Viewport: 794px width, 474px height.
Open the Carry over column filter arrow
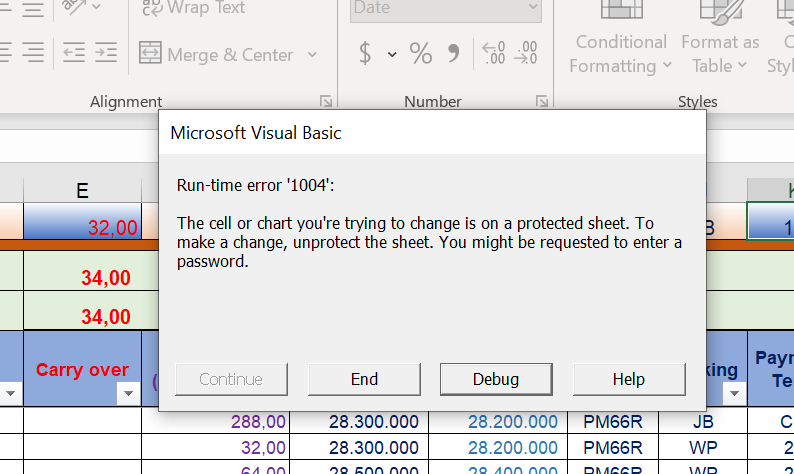tap(128, 393)
